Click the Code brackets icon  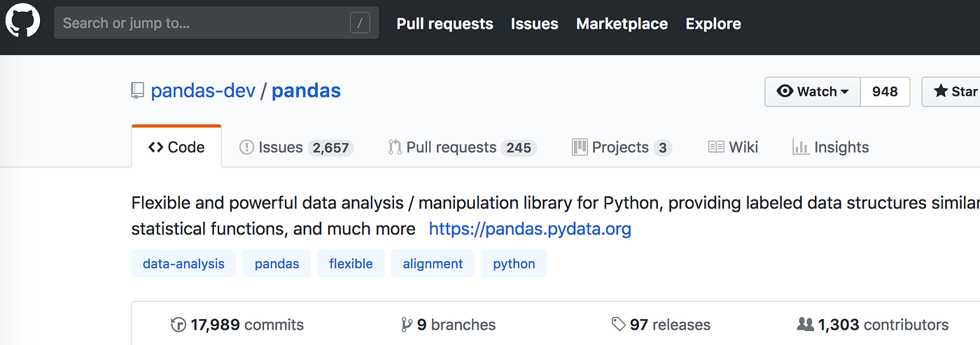tap(156, 147)
